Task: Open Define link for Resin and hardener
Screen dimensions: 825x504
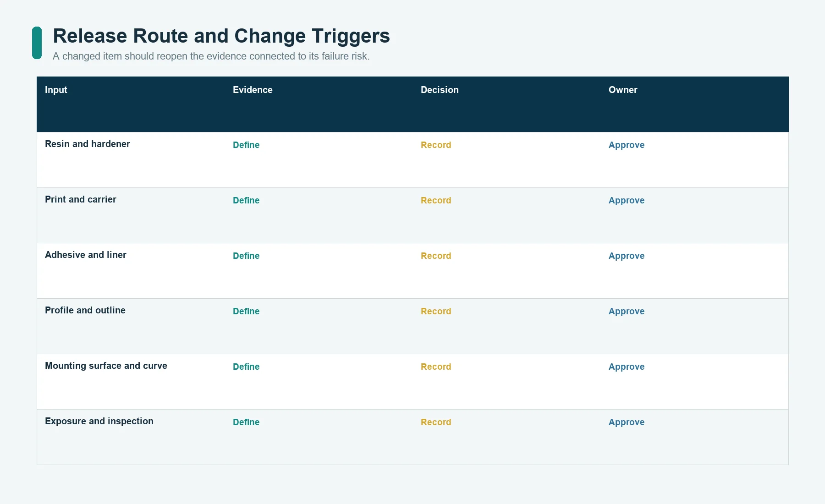Action: [x=246, y=145]
